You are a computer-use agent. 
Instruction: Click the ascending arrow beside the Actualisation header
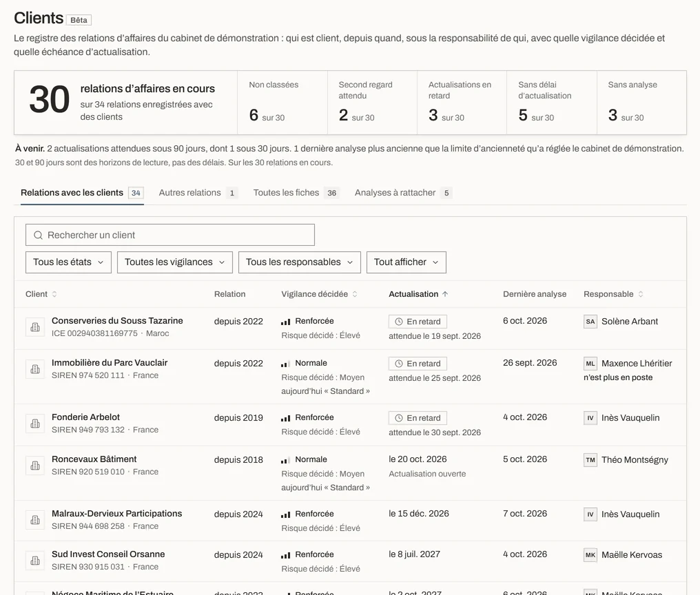tap(445, 294)
